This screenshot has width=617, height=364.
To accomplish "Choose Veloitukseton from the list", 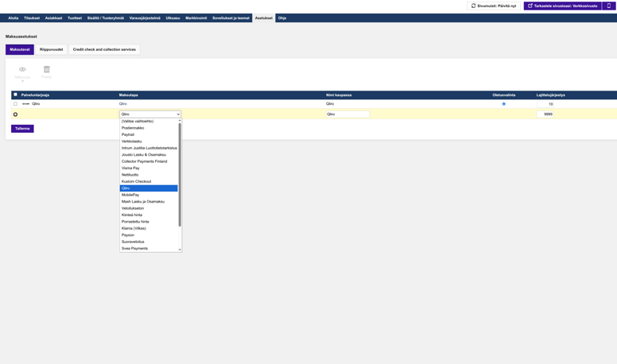I will 149,208.
